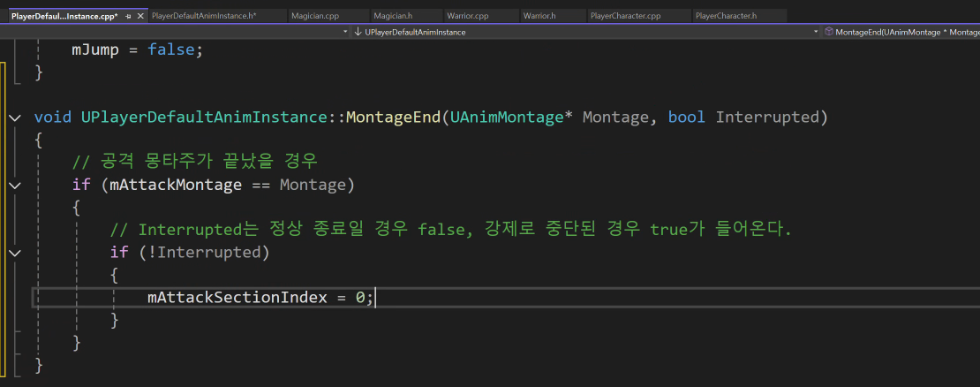The width and height of the screenshot is (980, 387).
Task: Close the PlayerDefaultAnimInstance.cpp tab
Action: (x=140, y=16)
